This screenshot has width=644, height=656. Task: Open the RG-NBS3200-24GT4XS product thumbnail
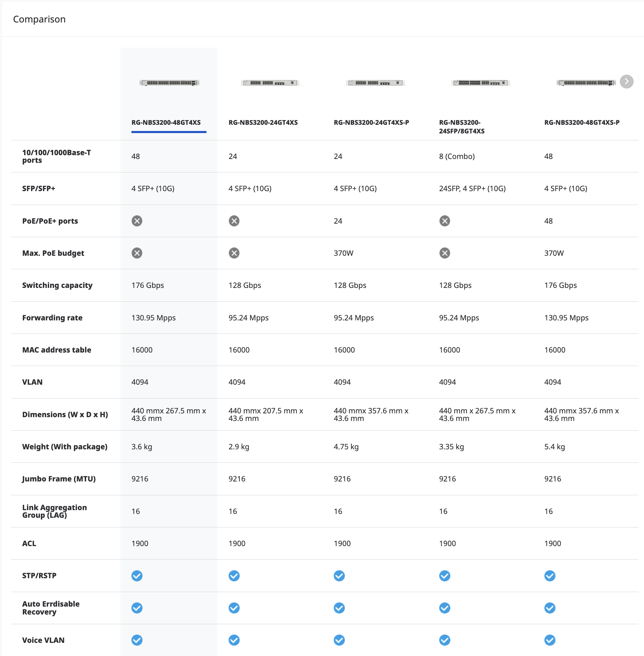click(x=270, y=83)
